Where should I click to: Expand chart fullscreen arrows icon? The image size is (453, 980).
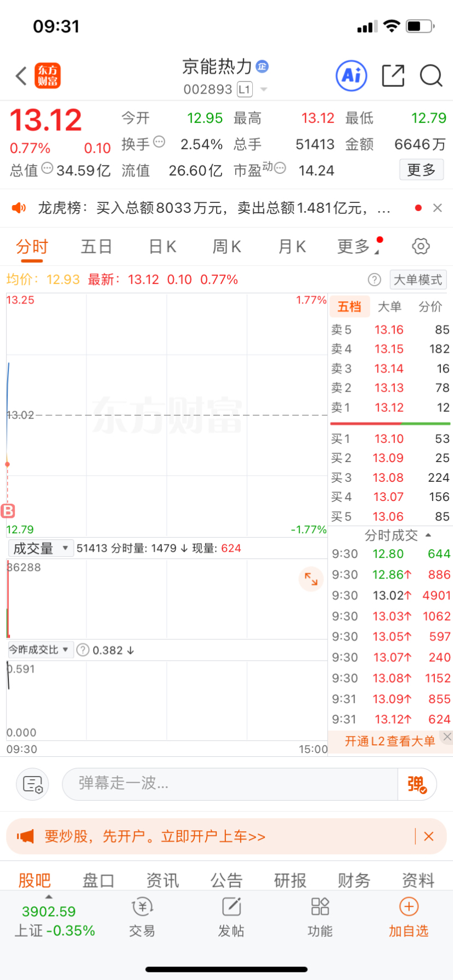[x=311, y=579]
